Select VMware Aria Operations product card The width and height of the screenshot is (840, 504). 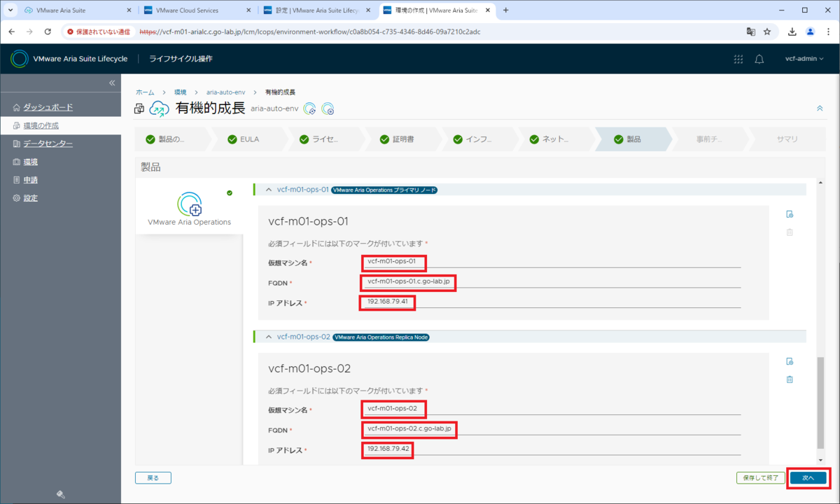[189, 208]
